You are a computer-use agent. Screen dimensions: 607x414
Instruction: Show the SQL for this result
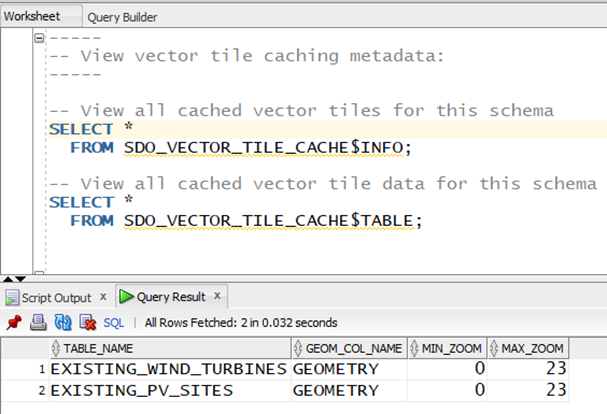click(113, 323)
